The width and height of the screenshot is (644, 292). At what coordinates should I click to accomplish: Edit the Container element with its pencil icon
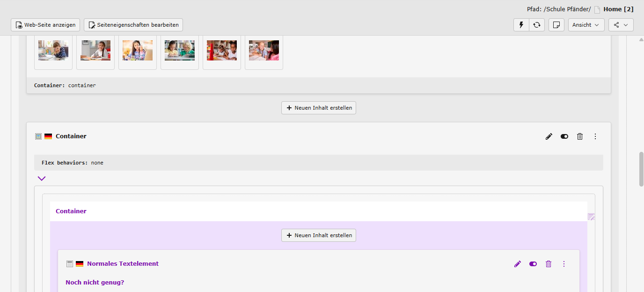pos(549,136)
